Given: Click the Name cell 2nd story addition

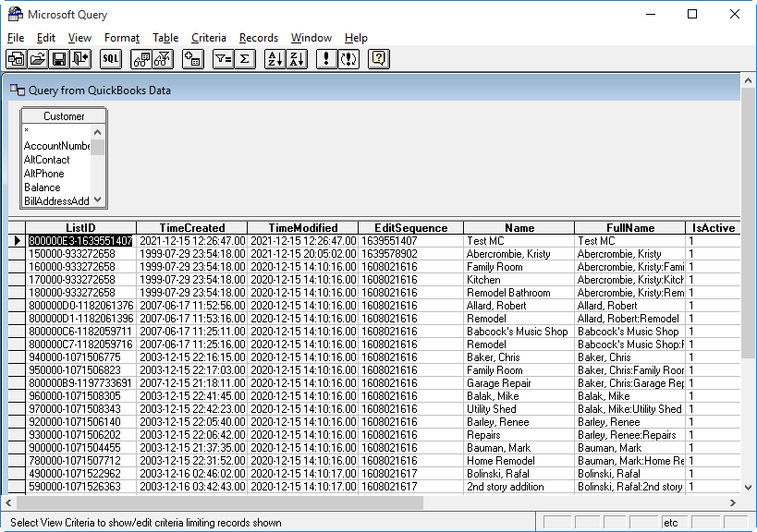Looking at the screenshot, I should tap(519, 487).
